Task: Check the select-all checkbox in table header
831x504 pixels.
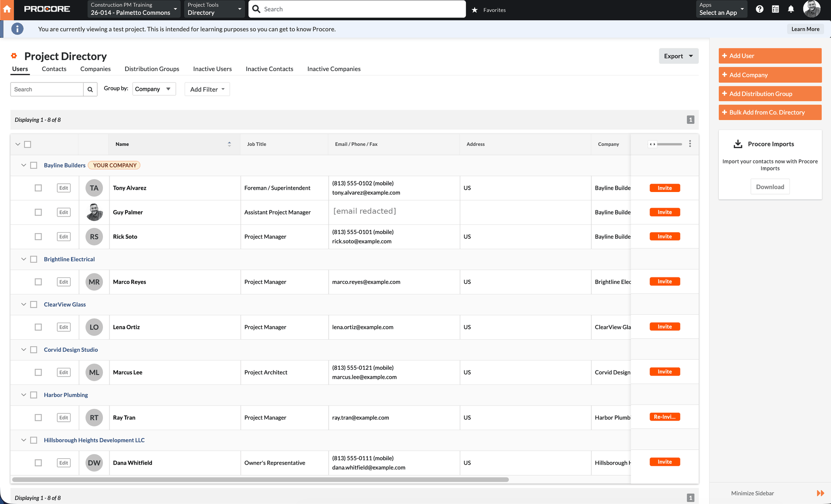Action: [x=28, y=144]
